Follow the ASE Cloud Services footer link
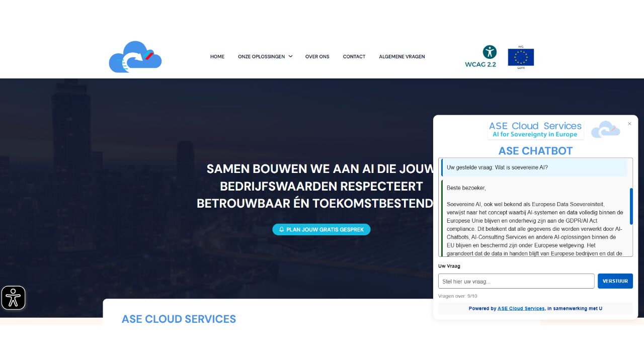This screenshot has width=644, height=362. (521, 308)
